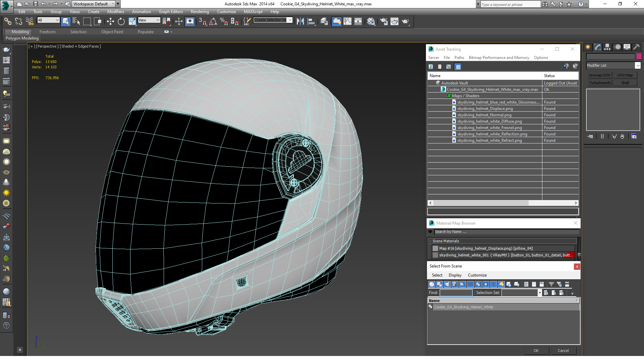Open the Material Editor icon
The height and width of the screenshot is (362, 644).
[x=371, y=22]
